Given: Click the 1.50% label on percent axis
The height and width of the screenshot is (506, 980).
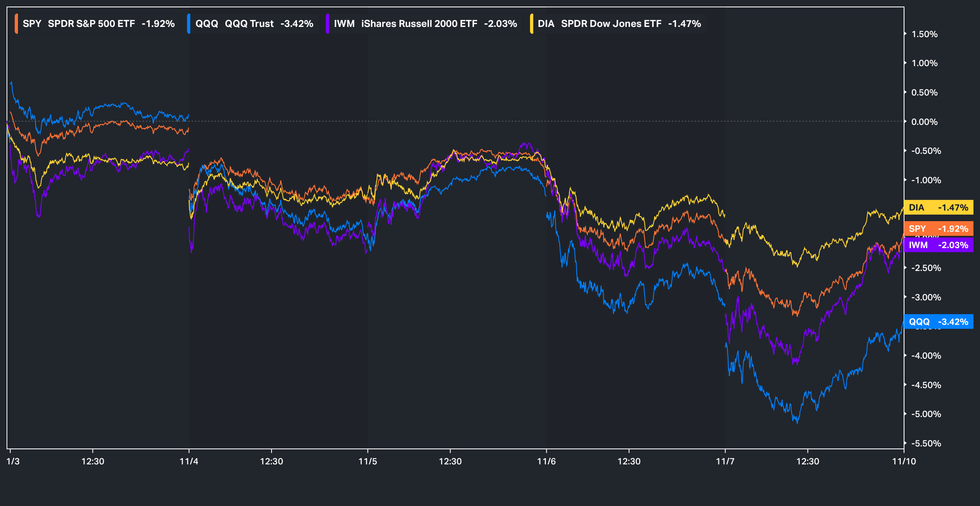Looking at the screenshot, I should [924, 34].
